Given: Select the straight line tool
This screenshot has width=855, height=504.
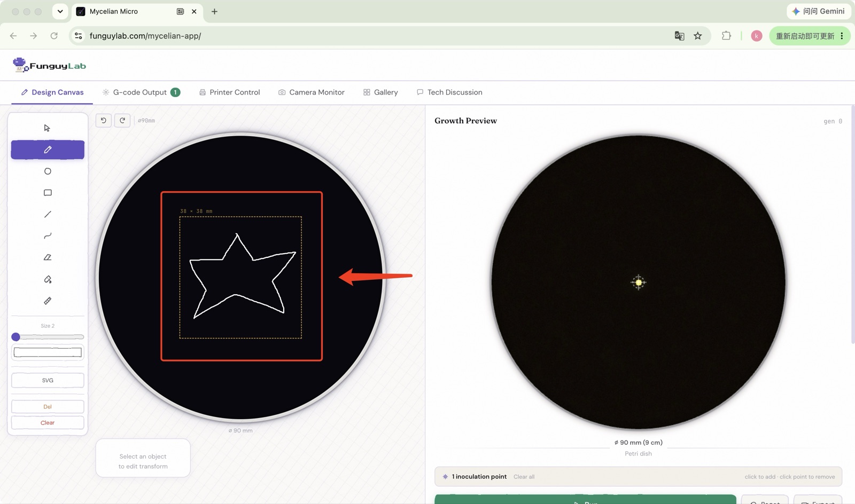Looking at the screenshot, I should click(48, 215).
